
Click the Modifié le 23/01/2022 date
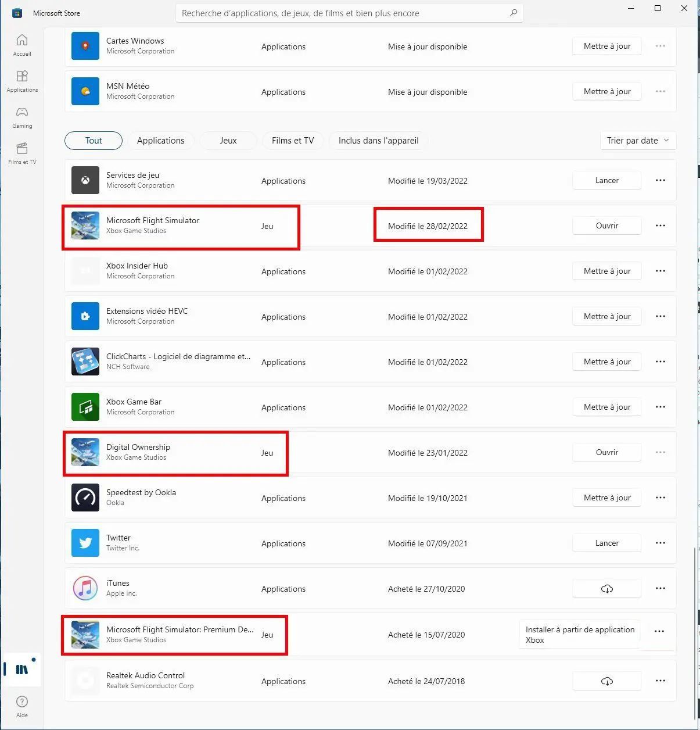click(428, 453)
